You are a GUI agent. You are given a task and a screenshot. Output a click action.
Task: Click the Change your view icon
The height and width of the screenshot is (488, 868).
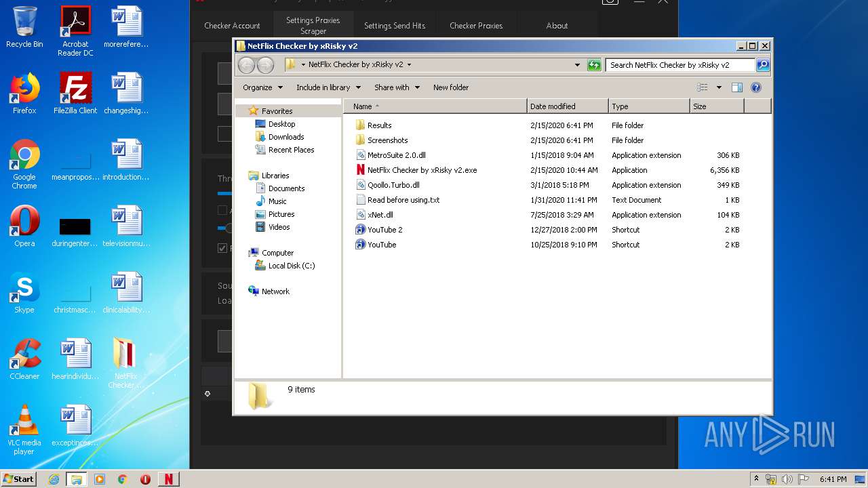click(703, 87)
